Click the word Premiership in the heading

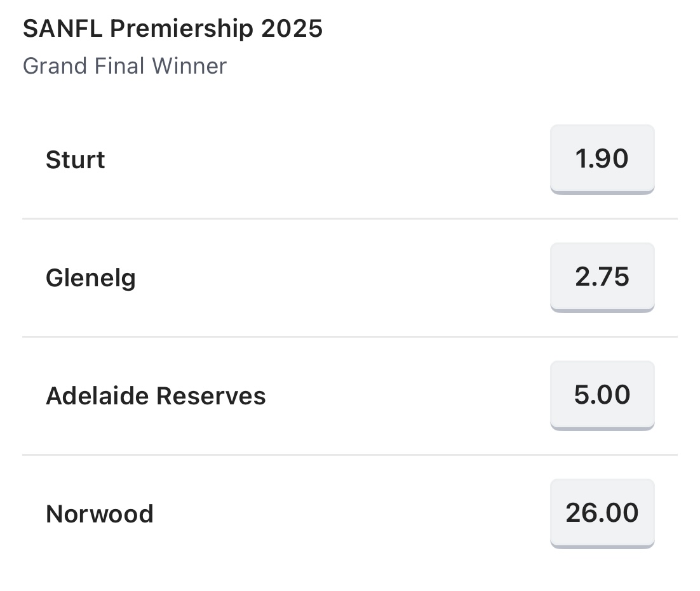182,29
